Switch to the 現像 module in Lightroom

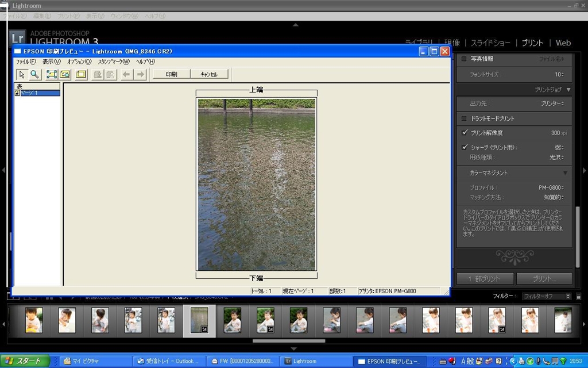pos(452,43)
